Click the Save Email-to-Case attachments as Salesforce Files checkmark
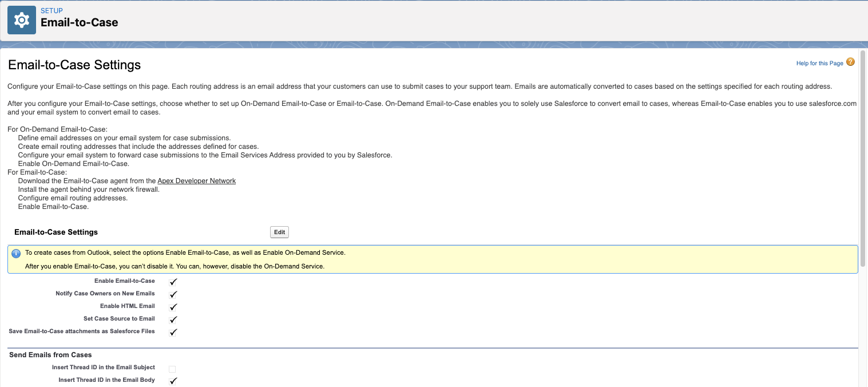 point(173,332)
